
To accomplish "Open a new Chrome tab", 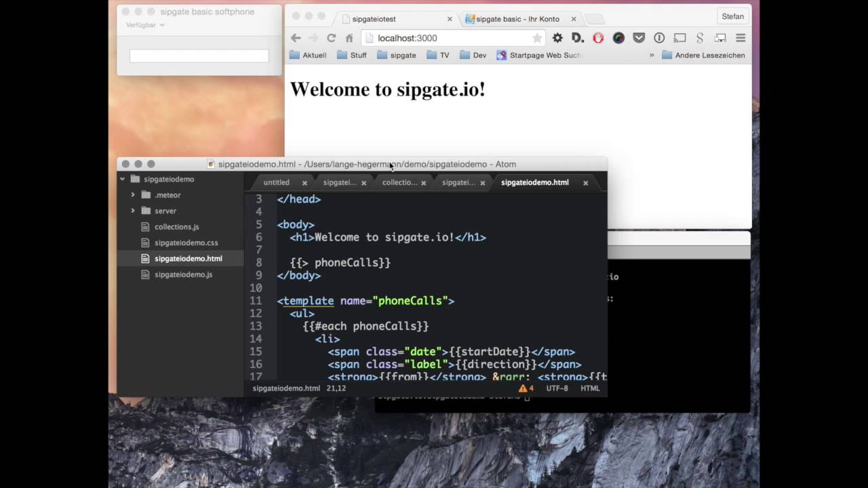I will (x=594, y=19).
